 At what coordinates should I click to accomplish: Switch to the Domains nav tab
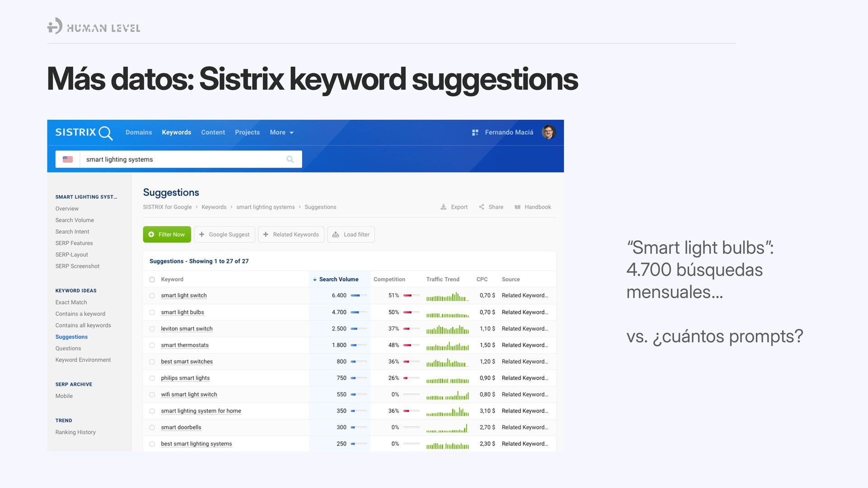pos(139,132)
